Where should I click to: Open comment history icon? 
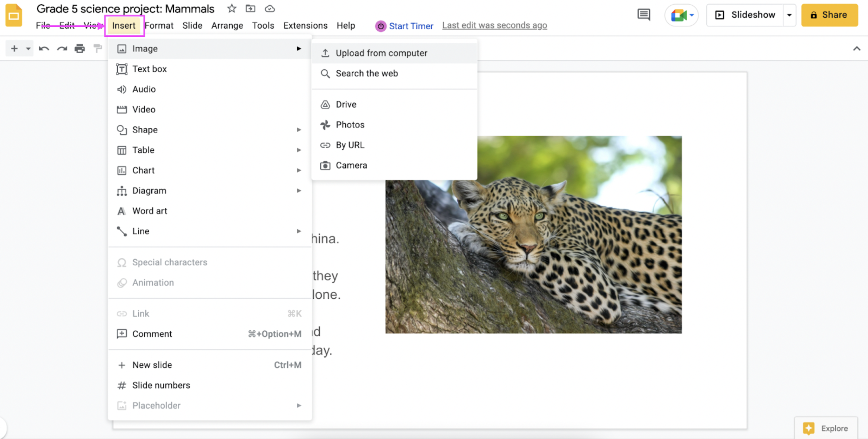(x=644, y=15)
